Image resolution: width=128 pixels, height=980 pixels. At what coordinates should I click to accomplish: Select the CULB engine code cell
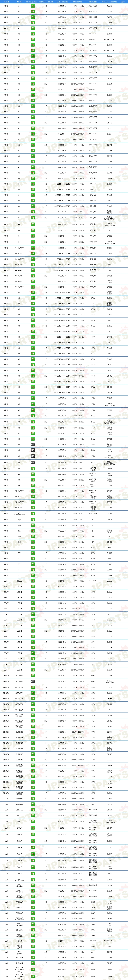(x=109, y=520)
